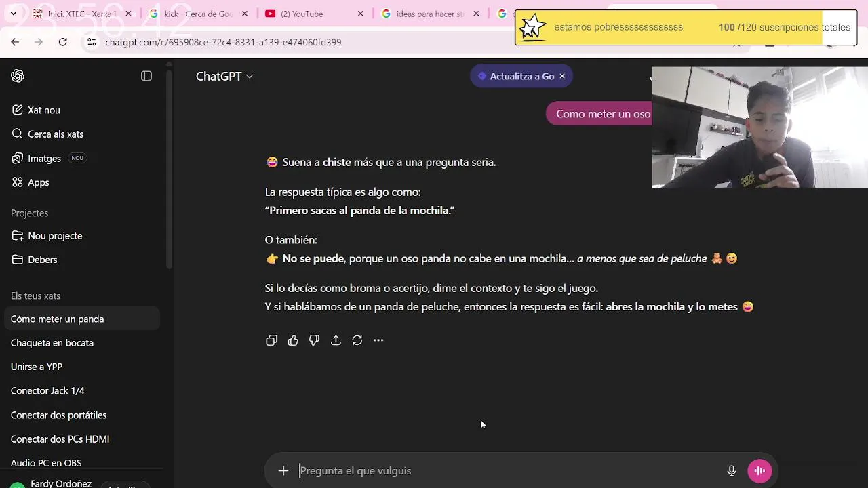The height and width of the screenshot is (488, 868).
Task: Click the sidebar scrollbar
Action: 169,169
